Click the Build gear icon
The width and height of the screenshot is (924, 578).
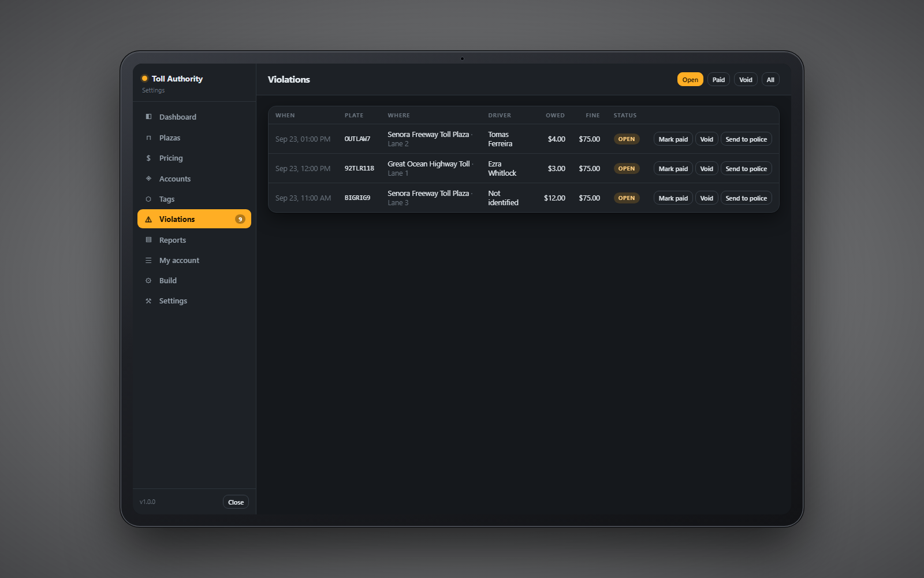(x=148, y=280)
